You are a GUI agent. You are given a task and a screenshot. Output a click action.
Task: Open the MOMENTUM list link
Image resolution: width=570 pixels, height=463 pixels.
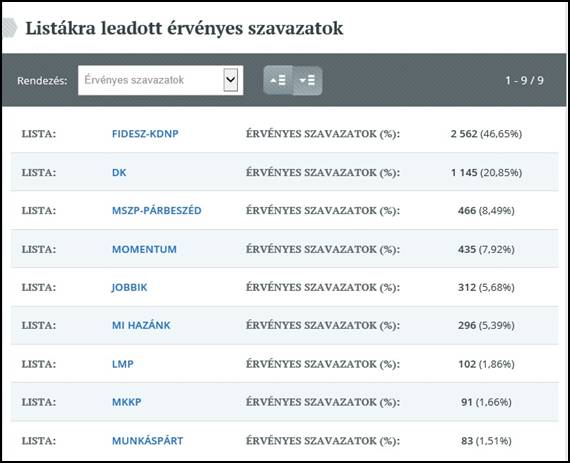[x=144, y=249]
